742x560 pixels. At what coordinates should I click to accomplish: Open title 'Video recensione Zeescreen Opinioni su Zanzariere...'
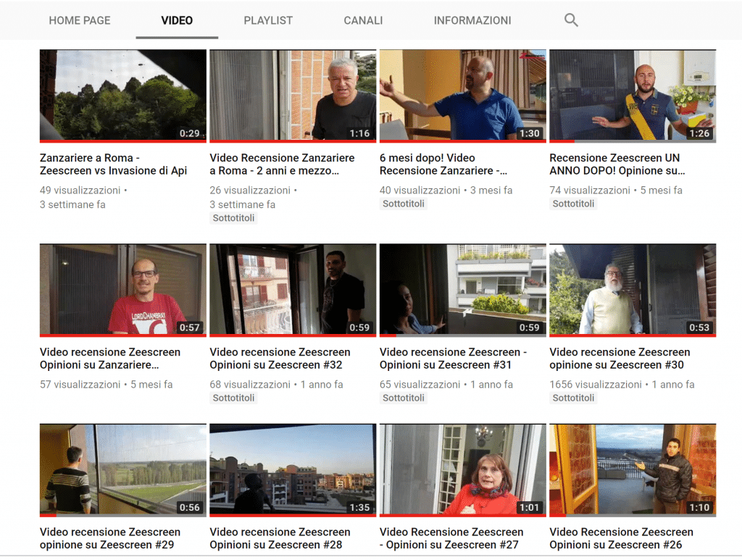click(110, 359)
